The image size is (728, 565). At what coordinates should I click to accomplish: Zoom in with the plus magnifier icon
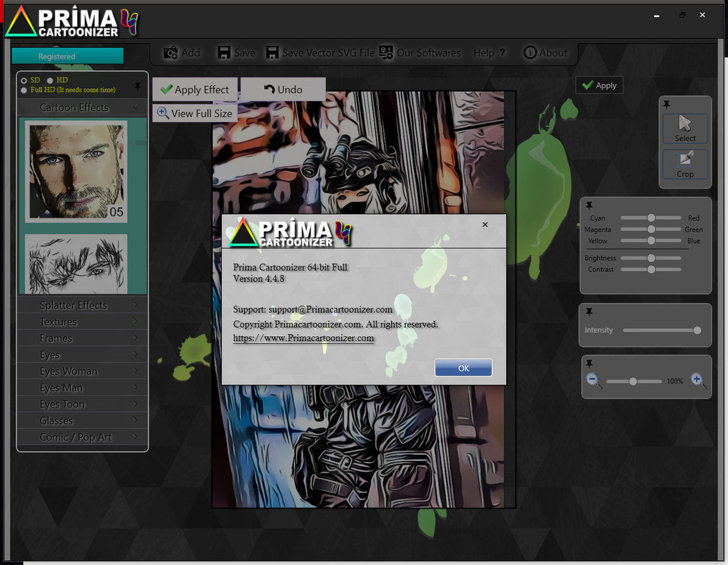tap(698, 381)
